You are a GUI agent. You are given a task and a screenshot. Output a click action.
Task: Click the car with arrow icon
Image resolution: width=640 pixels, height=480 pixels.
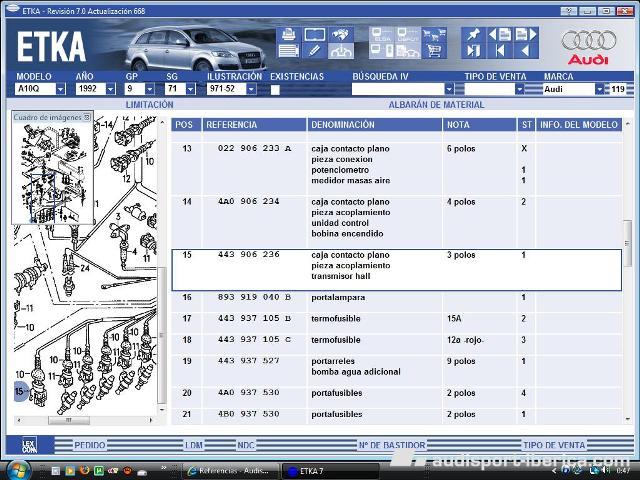pyautogui.click(x=340, y=51)
